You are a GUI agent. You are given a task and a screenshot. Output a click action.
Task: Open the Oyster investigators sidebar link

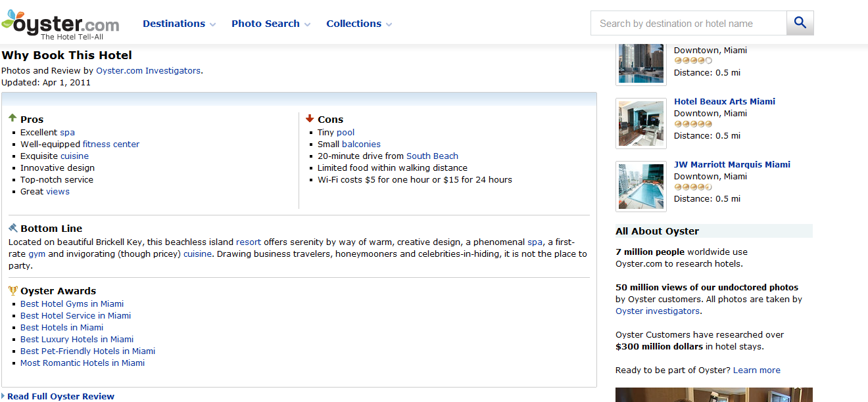[x=657, y=311]
